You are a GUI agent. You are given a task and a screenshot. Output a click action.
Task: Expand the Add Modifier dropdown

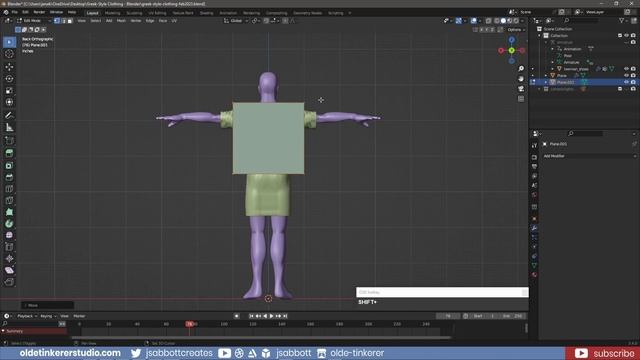coord(589,156)
